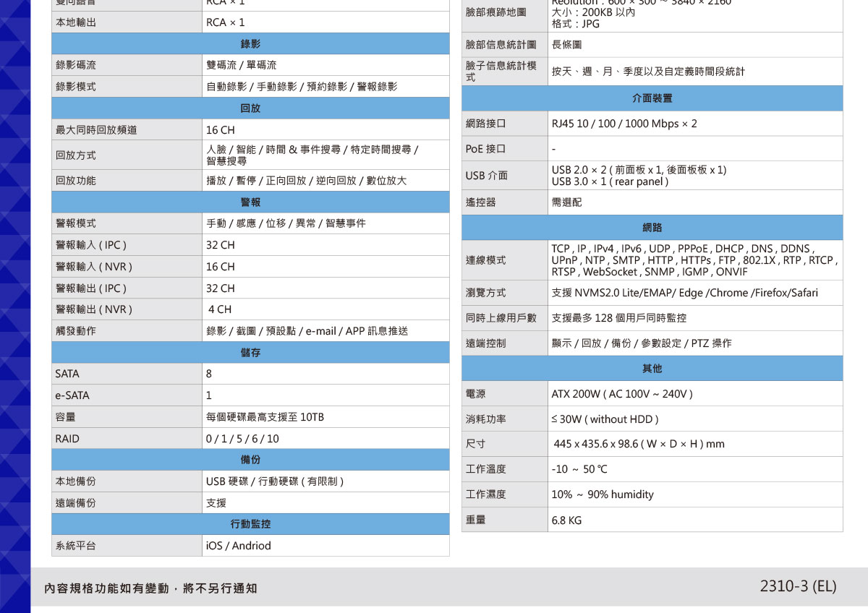Select "支援 NVMS2.0 Lite/EMAP/ Edge /Chrome /Firefox/Safari"

[x=685, y=293]
